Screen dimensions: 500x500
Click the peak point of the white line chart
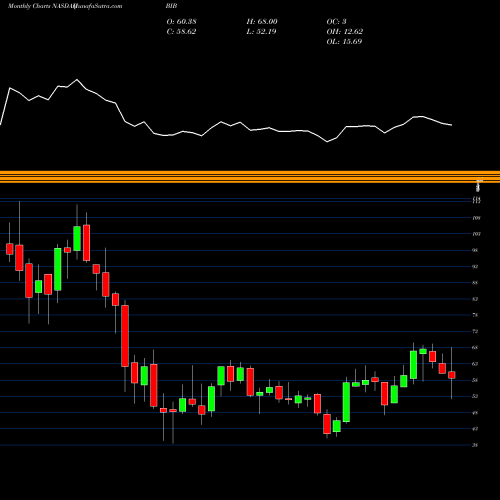[x=77, y=79]
